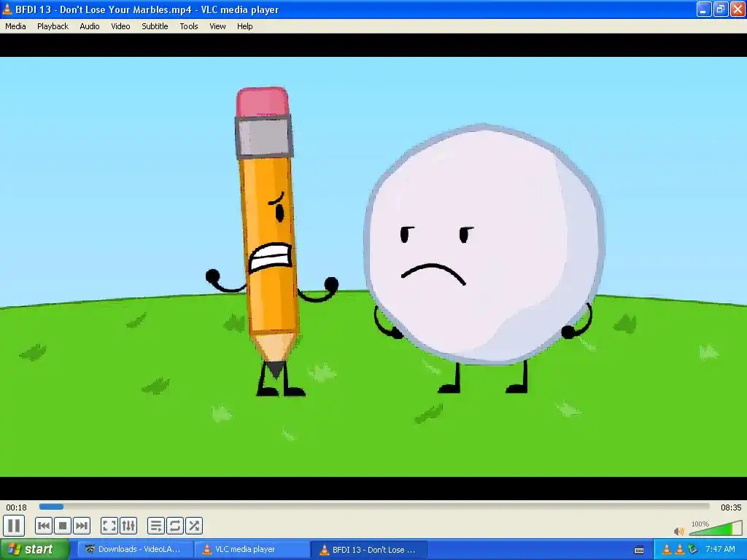Skip to next media item

point(82,526)
